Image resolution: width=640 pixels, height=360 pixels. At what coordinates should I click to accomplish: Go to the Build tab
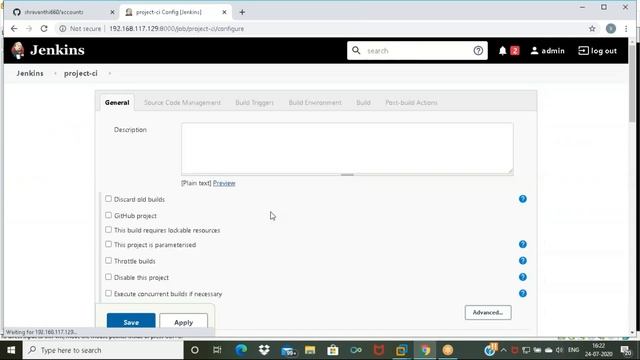[363, 102]
